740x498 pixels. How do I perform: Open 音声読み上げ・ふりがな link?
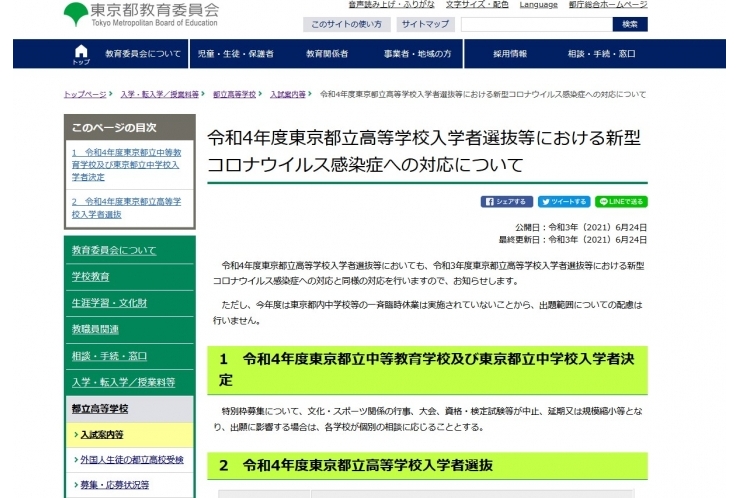pyautogui.click(x=391, y=5)
